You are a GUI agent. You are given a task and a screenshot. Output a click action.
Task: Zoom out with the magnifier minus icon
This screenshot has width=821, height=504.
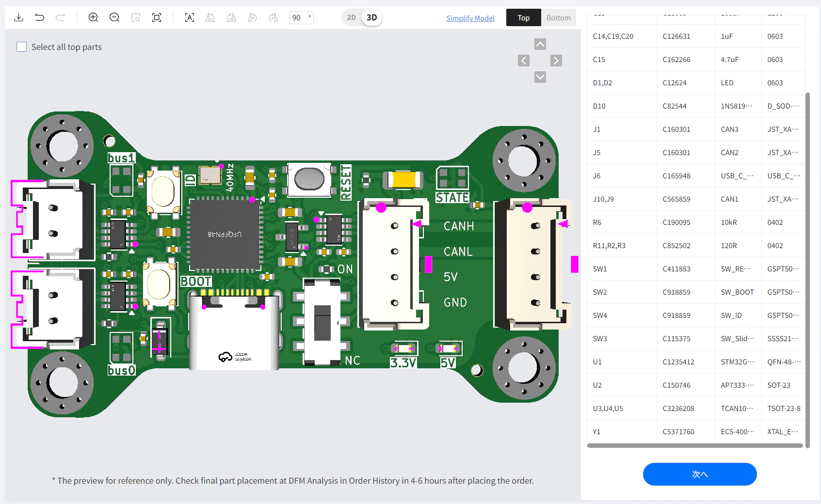click(114, 17)
